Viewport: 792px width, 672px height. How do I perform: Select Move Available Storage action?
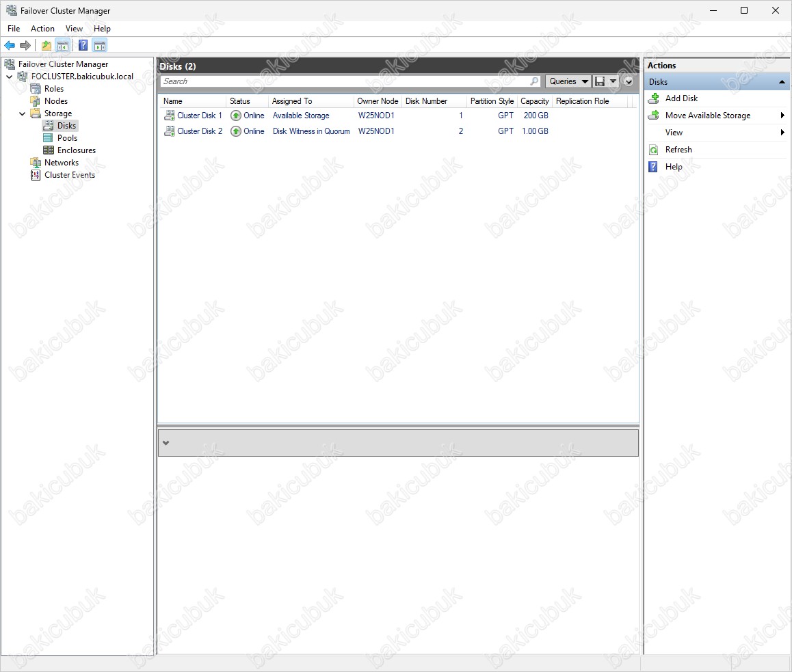tap(708, 116)
